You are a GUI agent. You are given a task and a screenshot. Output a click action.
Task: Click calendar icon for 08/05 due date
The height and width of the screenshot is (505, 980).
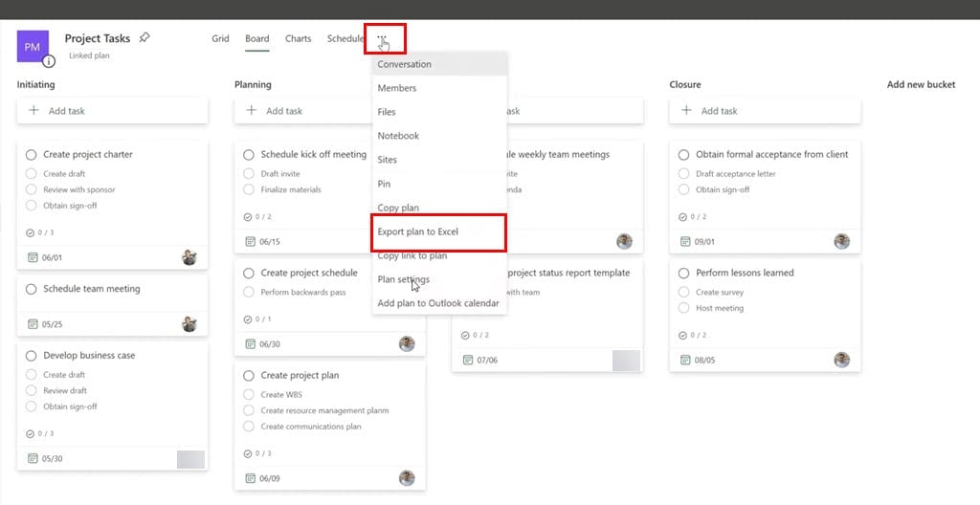click(x=685, y=360)
